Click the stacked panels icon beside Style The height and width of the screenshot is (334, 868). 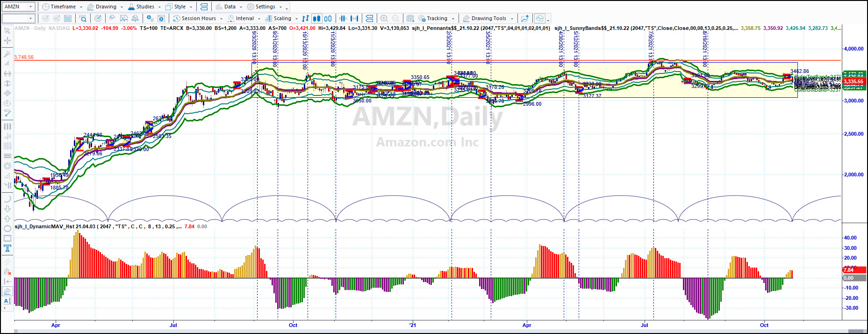(204, 7)
